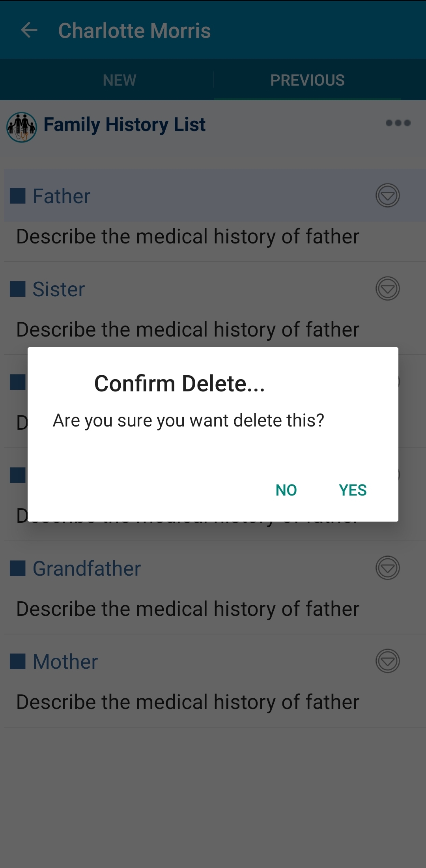Screen dimensions: 426x868
Task: Click the family history people icon
Action: (x=22, y=127)
